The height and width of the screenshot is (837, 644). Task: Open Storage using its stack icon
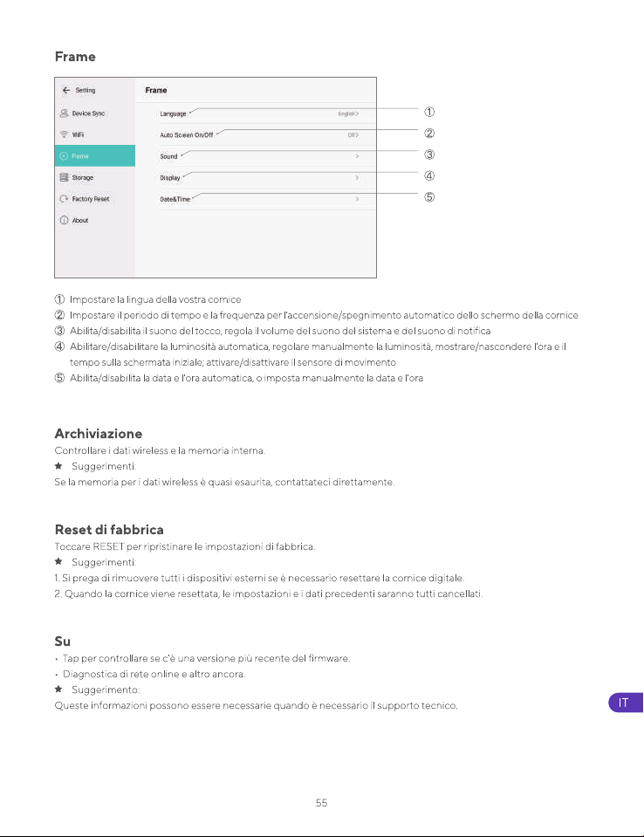point(64,177)
